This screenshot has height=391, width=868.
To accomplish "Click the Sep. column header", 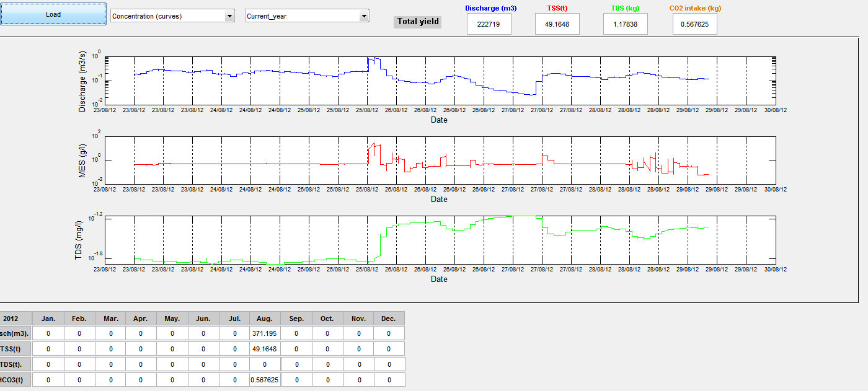I will (x=296, y=319).
